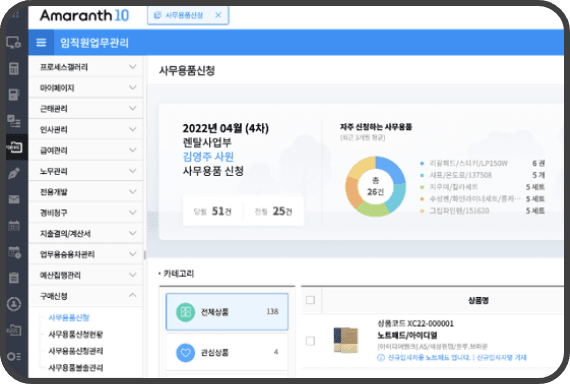Open the pen icon in the dark sidebar
Screen dimensions: 570x384
(14, 173)
